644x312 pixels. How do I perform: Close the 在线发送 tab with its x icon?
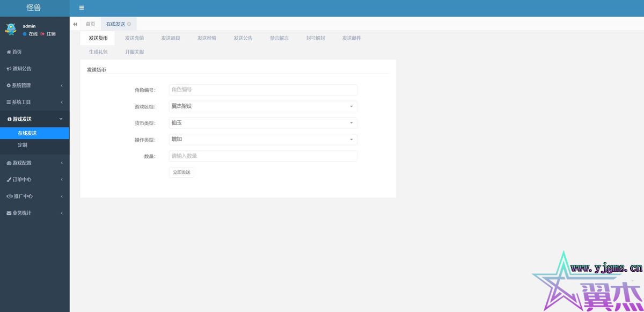pos(129,24)
